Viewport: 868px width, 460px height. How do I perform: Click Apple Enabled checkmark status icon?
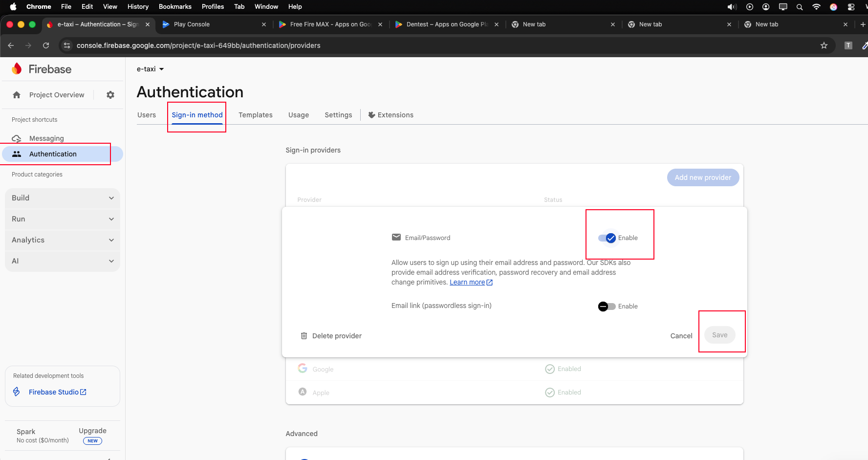coord(550,393)
